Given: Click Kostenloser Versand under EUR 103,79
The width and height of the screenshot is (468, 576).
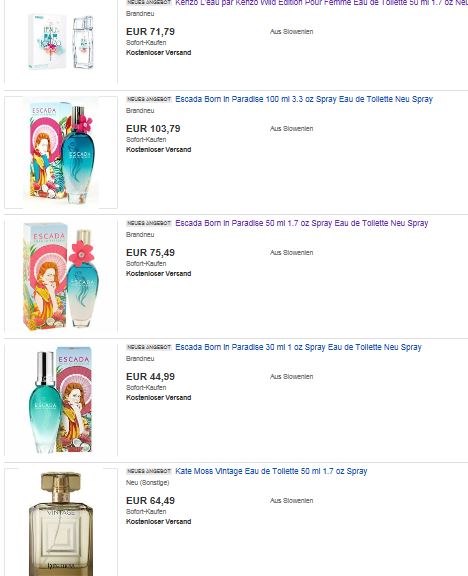Looking at the screenshot, I should tap(159, 150).
